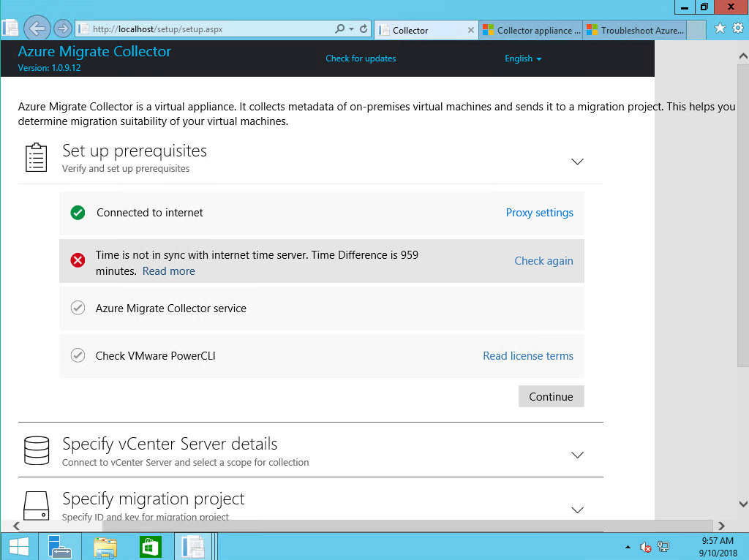The height and width of the screenshot is (560, 749).
Task: Open the address bar dropdown arrow
Action: tap(352, 29)
